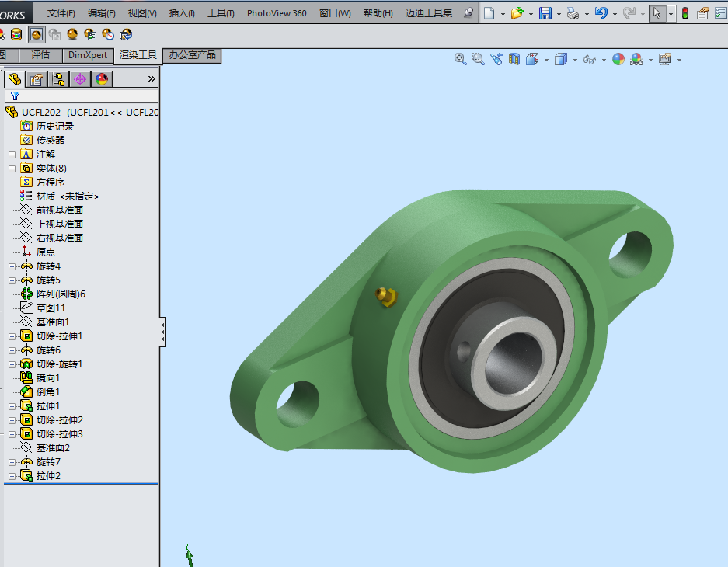Activate the Select cursor tool
728x567 pixels.
[657, 13]
